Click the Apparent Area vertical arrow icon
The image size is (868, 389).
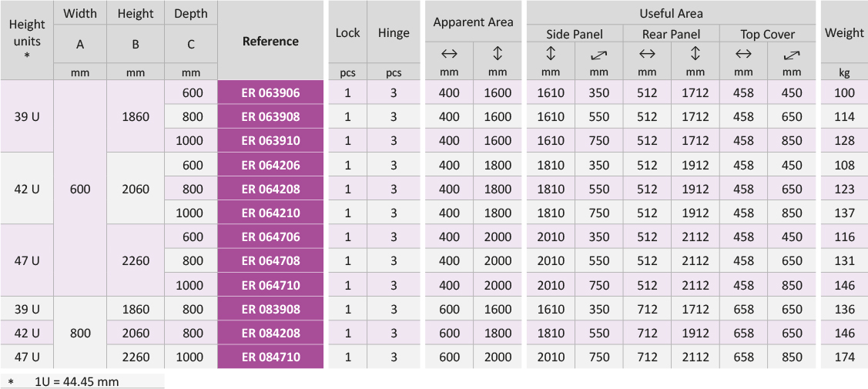[x=498, y=53]
